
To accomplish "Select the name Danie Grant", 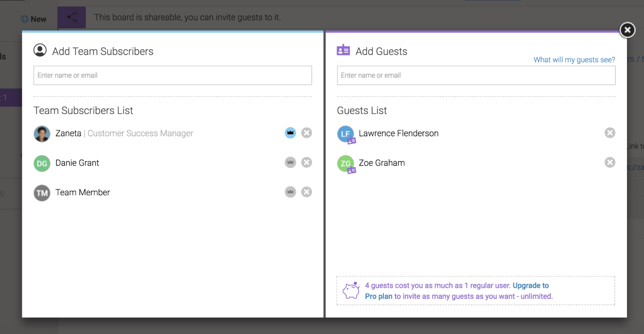I will coord(77,163).
